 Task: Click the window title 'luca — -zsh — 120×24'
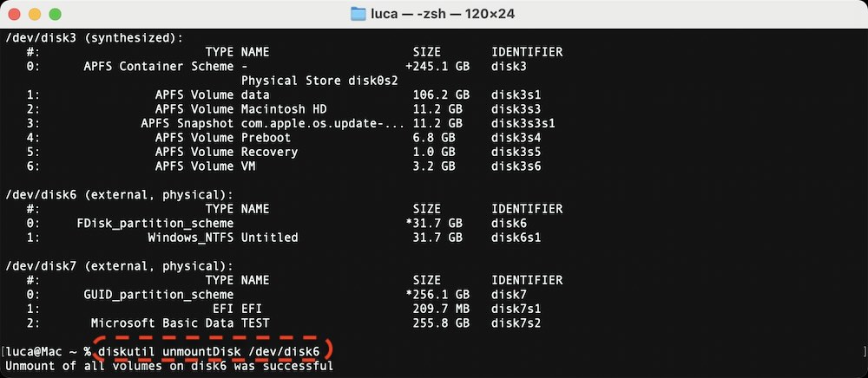click(444, 14)
